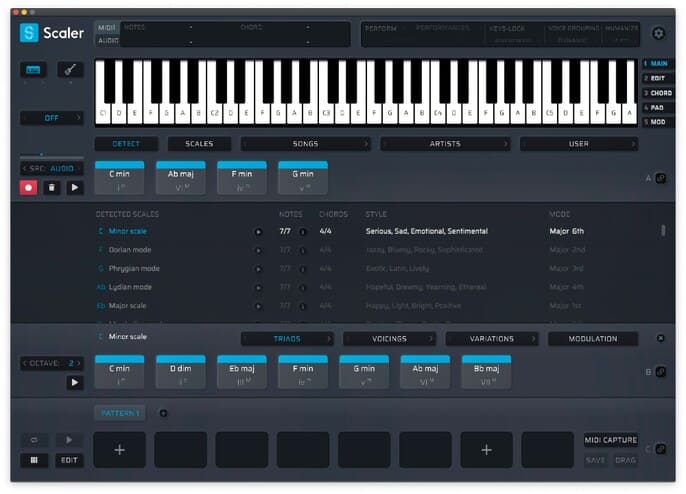Open the Artists dropdown
Image resolution: width=686 pixels, height=494 pixels.
[x=445, y=144]
